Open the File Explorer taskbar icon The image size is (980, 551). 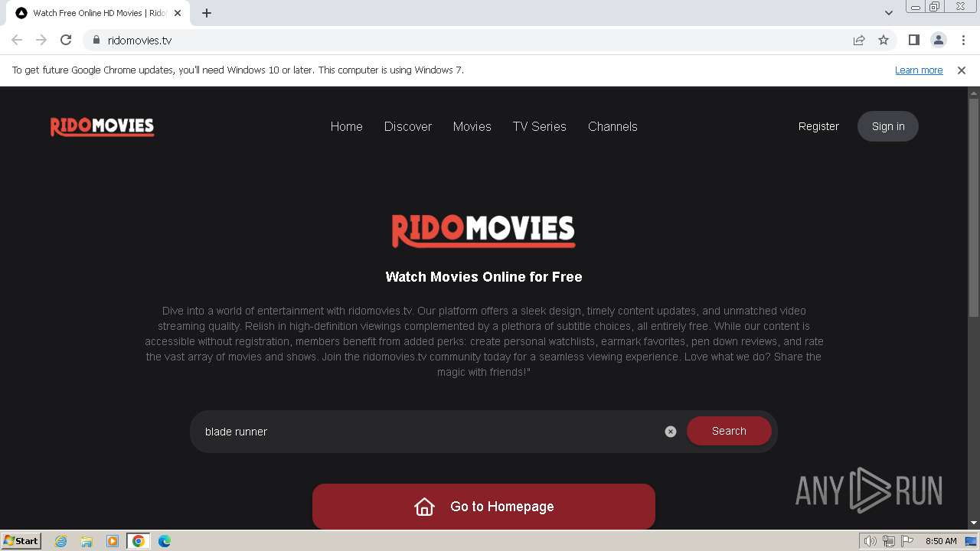pyautogui.click(x=87, y=541)
